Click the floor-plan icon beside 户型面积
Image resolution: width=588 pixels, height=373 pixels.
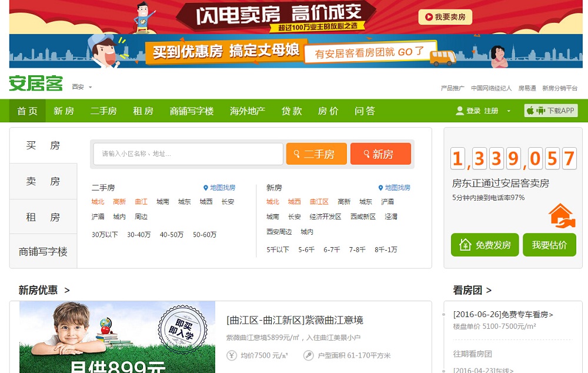[x=308, y=355]
